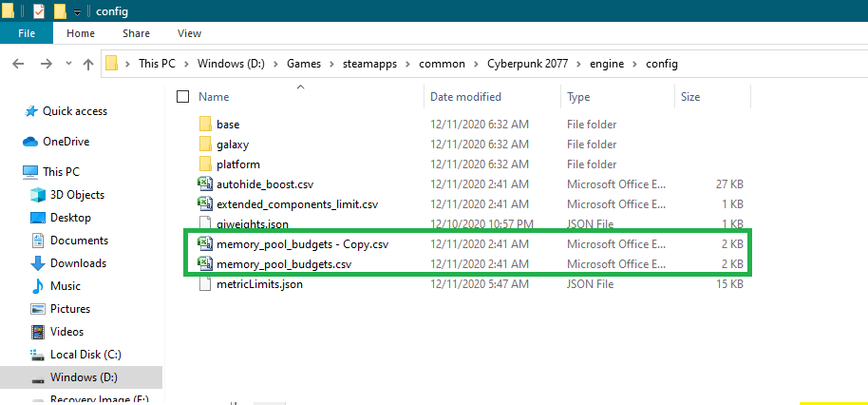Open Downloads in navigation pane
Image resolution: width=868 pixels, height=405 pixels.
(78, 263)
